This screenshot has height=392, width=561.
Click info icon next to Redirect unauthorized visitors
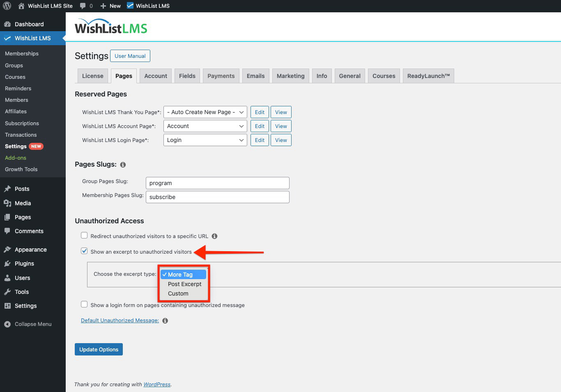pos(214,236)
